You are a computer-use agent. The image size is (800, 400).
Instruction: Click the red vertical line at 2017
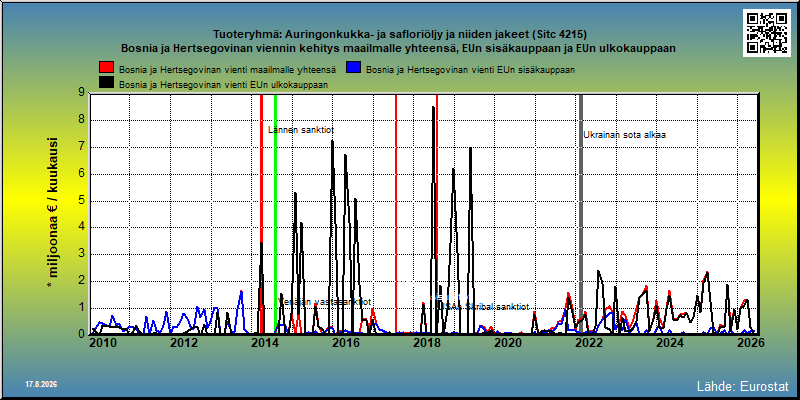click(x=396, y=214)
